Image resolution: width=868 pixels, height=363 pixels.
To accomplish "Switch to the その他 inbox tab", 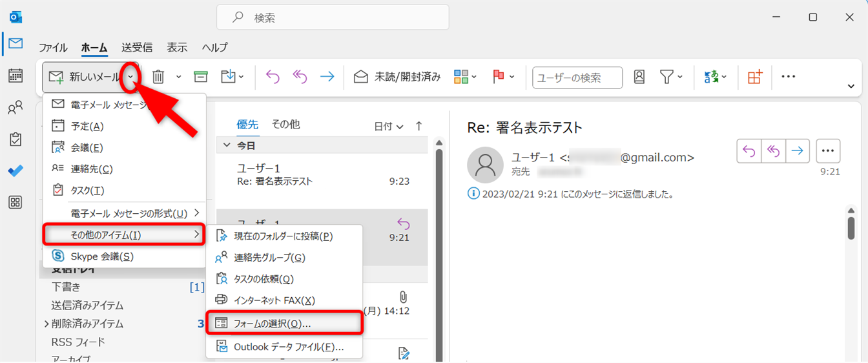I will [285, 124].
